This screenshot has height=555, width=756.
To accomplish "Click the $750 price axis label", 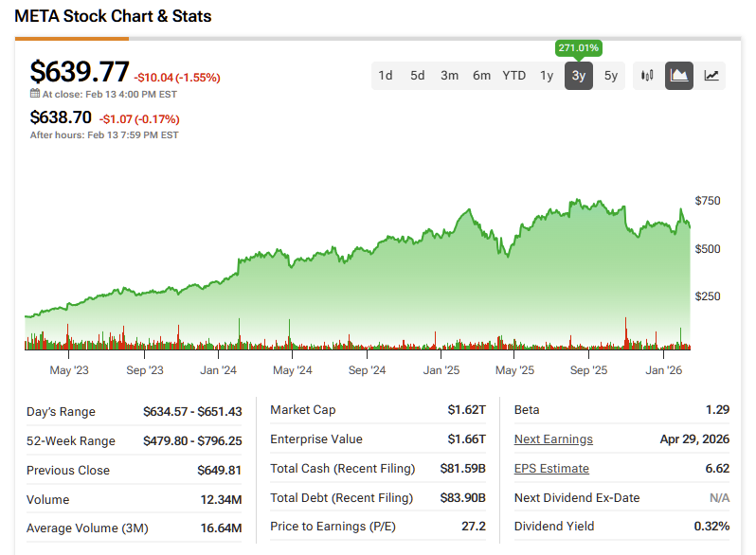I will click(x=708, y=201).
